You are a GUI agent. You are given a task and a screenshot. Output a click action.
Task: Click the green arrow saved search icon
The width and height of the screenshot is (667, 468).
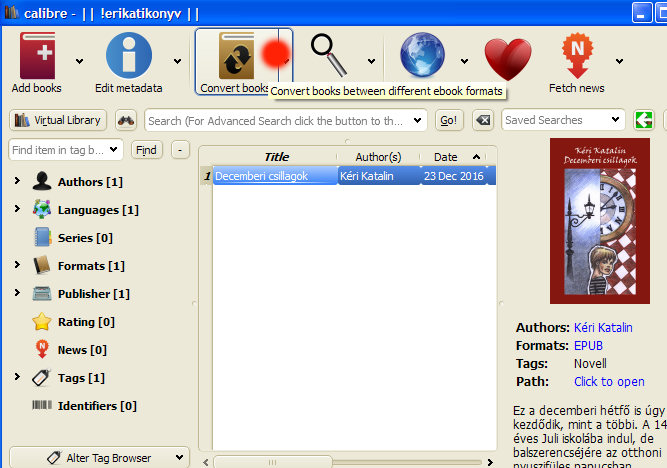pos(644,120)
